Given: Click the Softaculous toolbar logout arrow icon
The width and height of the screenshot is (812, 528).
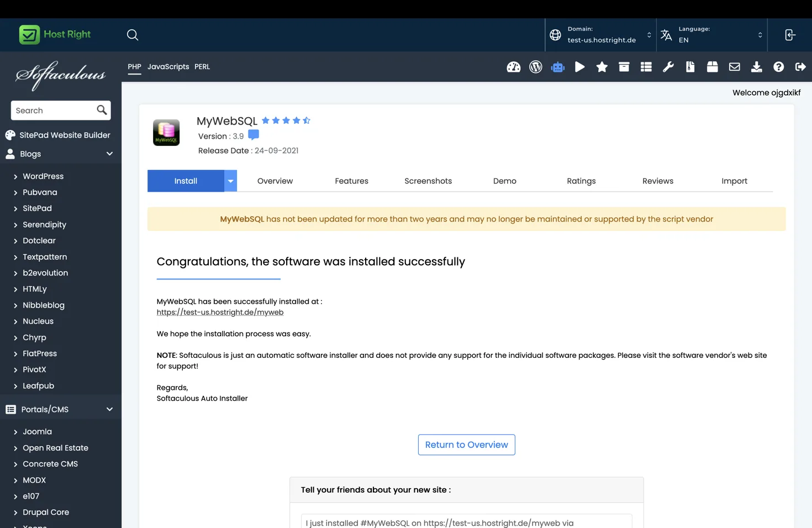Looking at the screenshot, I should point(800,67).
